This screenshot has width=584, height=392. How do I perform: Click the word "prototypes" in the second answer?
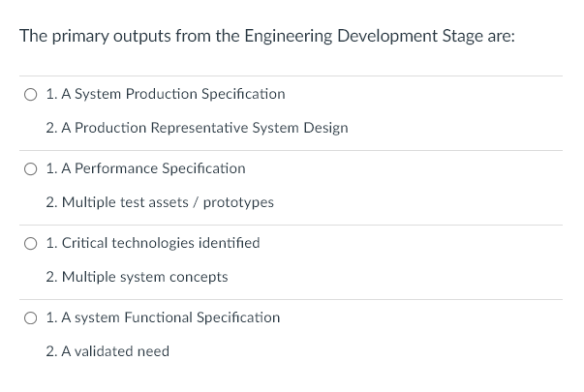[238, 202]
